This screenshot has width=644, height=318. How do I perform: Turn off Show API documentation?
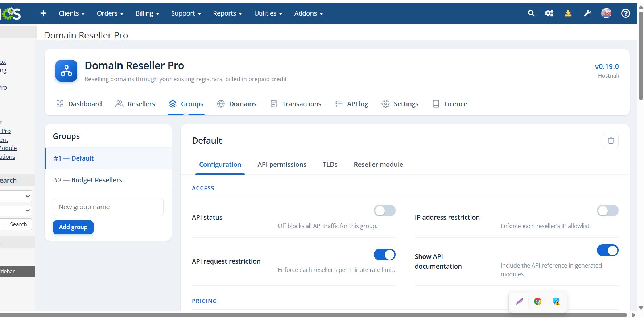coord(608,250)
